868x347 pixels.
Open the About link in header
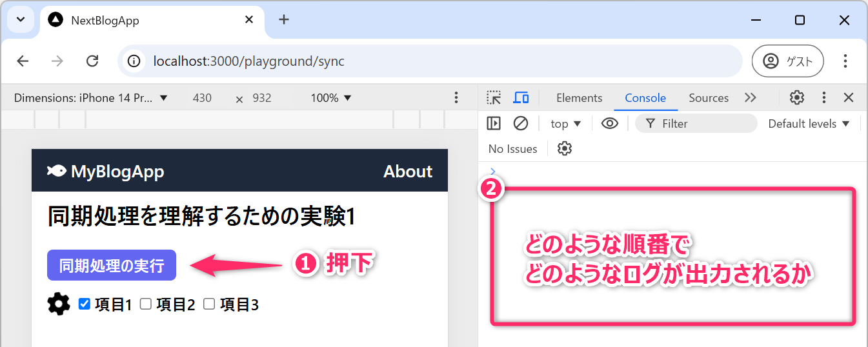408,172
